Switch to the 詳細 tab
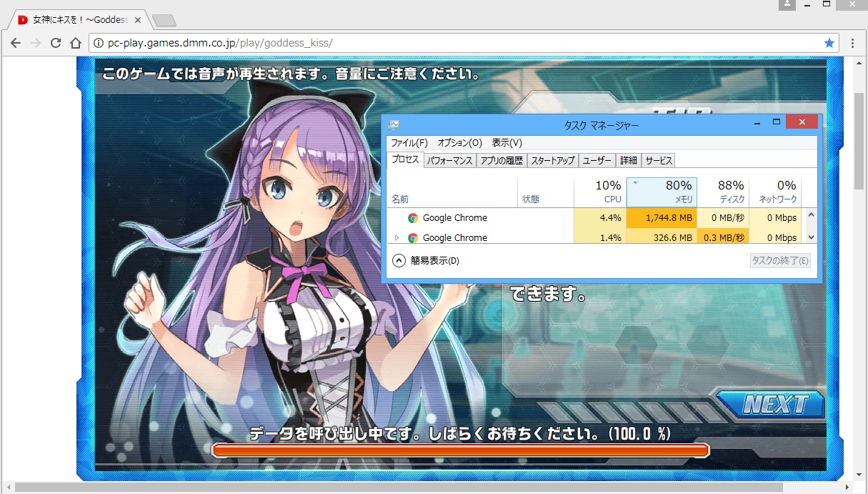This screenshot has width=868, height=494. [x=629, y=161]
